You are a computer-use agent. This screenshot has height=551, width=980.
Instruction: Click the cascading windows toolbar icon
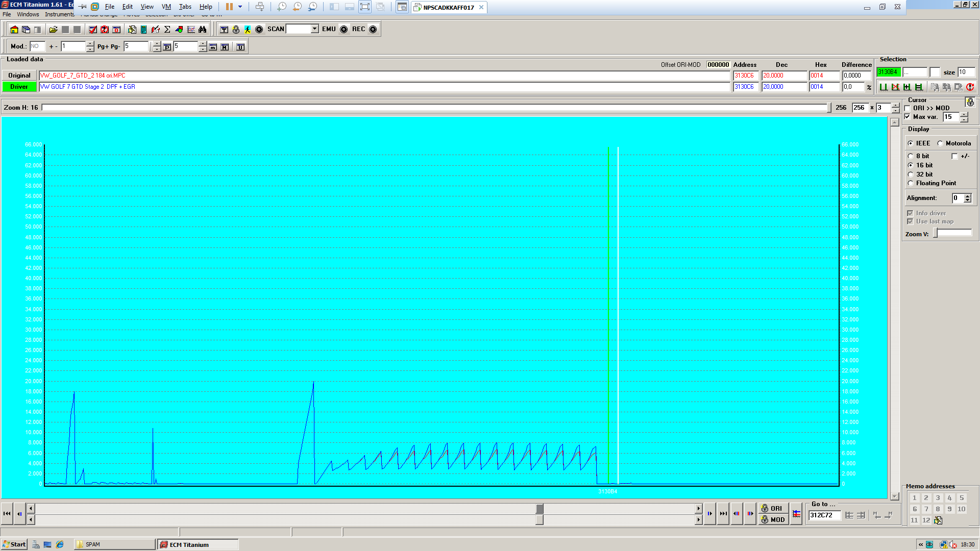pos(26,30)
